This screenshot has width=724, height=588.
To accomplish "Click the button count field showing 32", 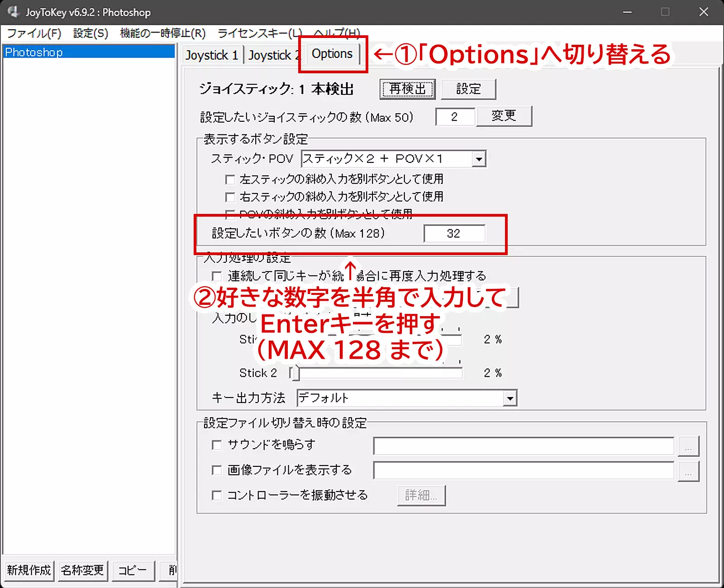I will coord(454,233).
